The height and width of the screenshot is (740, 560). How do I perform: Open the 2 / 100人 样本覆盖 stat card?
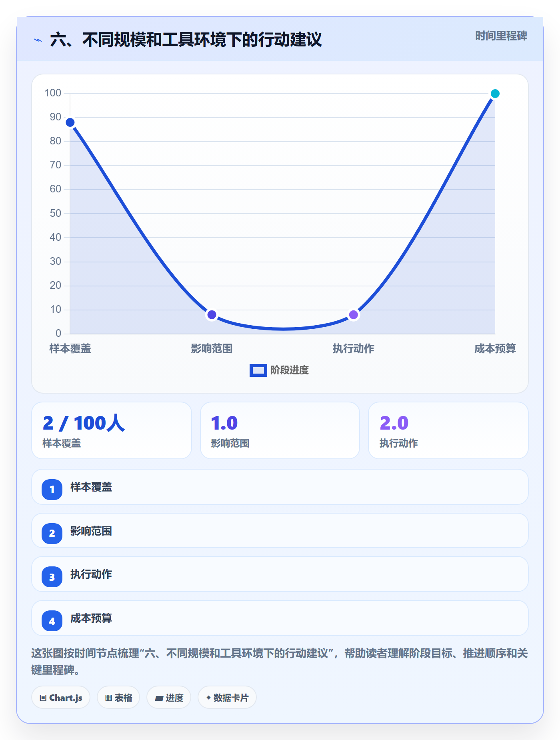(x=112, y=430)
